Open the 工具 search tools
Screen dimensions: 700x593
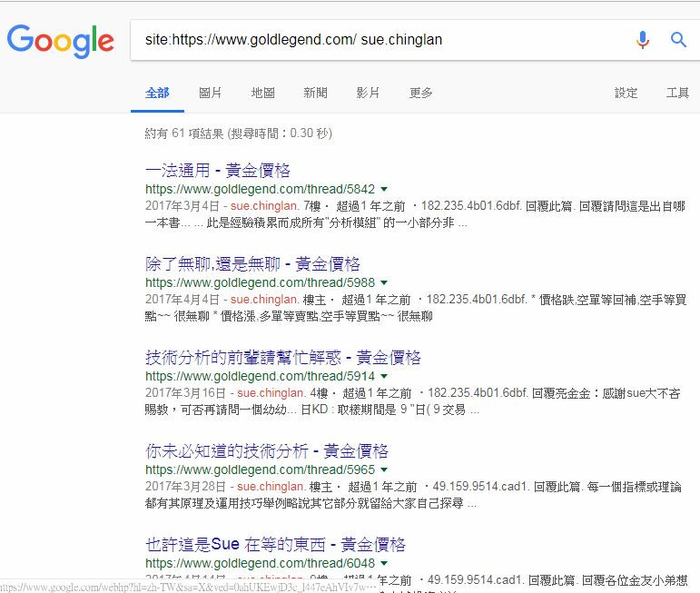click(x=677, y=93)
